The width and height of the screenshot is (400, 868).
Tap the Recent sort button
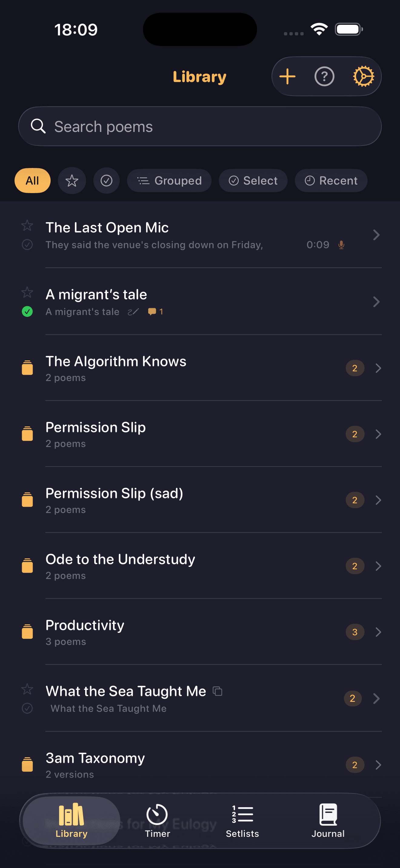point(331,181)
